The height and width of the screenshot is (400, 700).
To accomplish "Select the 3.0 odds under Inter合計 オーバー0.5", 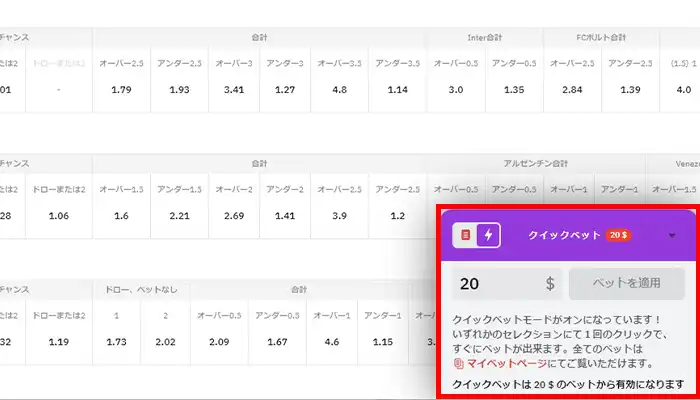I will (456, 90).
